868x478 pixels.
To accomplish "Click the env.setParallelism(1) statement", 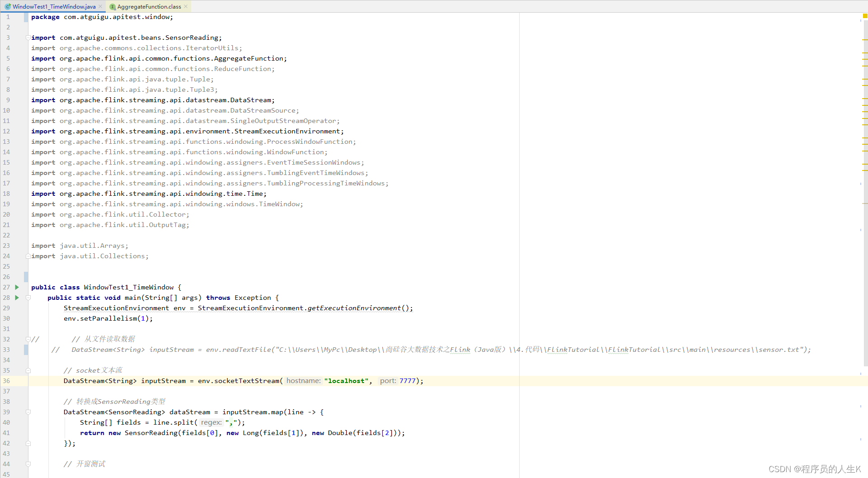I will [108, 318].
